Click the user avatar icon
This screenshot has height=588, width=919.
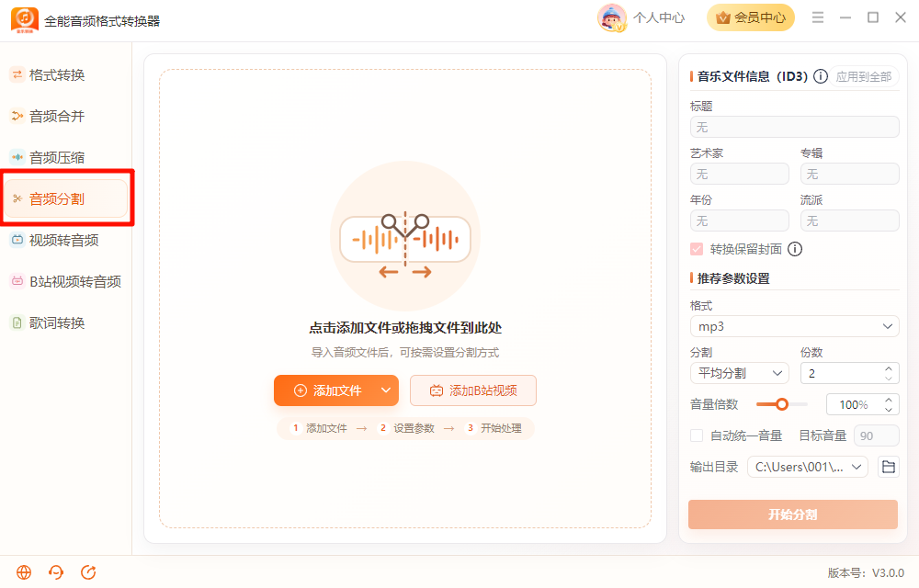pos(612,18)
